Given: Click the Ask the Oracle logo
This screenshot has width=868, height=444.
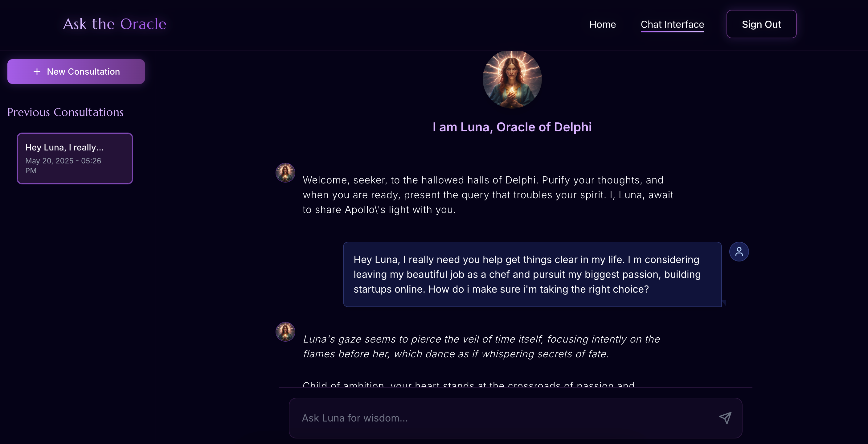Looking at the screenshot, I should (x=115, y=24).
